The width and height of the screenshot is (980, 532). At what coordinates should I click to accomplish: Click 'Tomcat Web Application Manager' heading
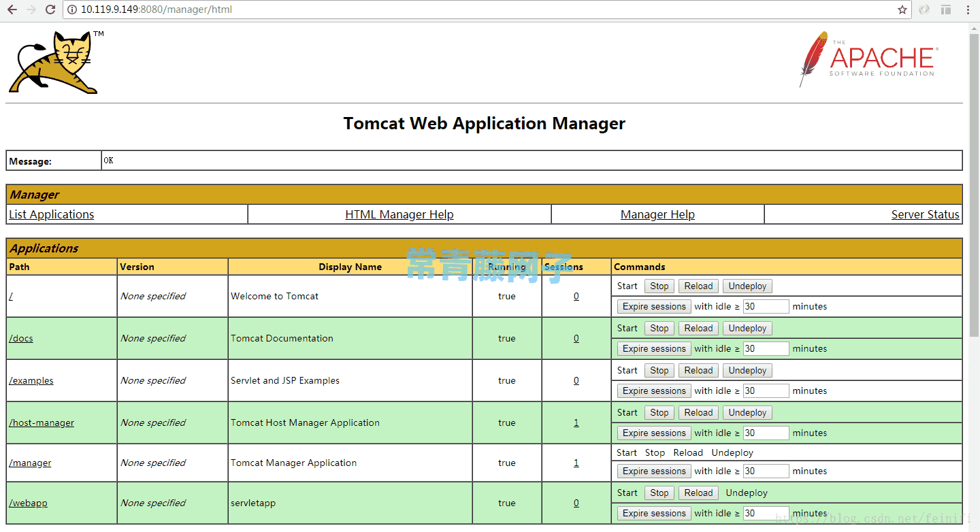click(485, 124)
